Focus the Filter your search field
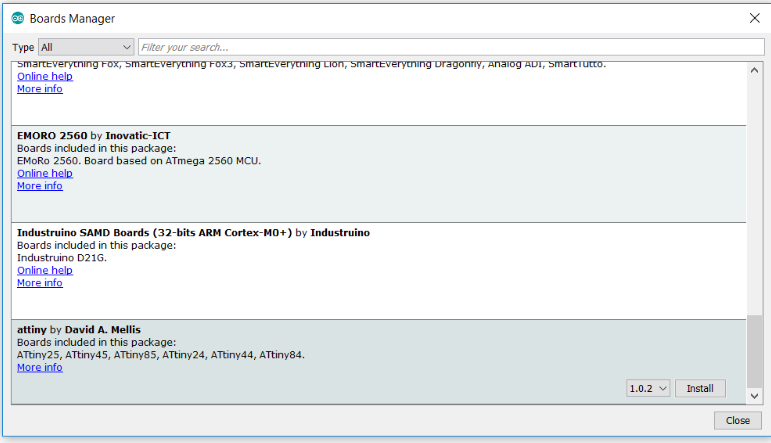Viewport: 771px width, 443px height. click(x=451, y=47)
